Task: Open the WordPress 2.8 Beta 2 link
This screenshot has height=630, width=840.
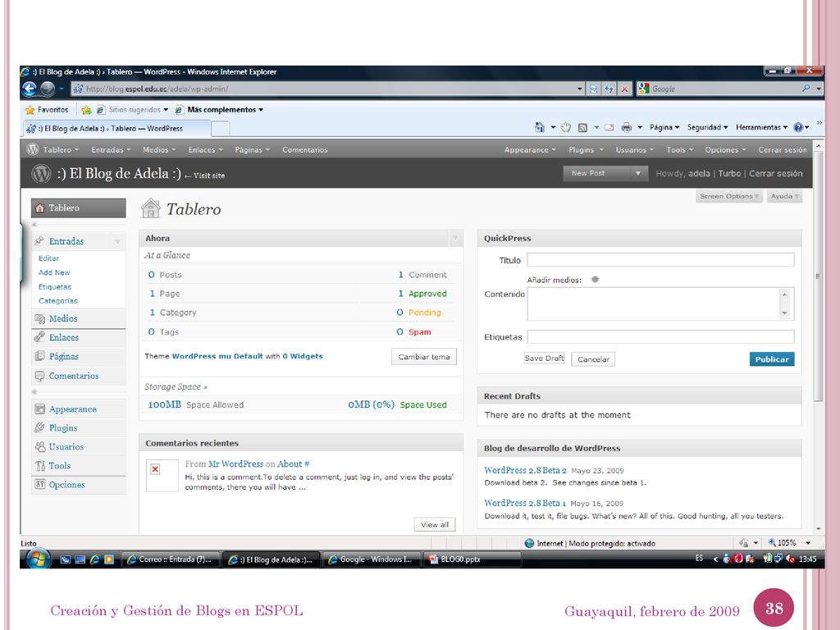Action: tap(525, 470)
